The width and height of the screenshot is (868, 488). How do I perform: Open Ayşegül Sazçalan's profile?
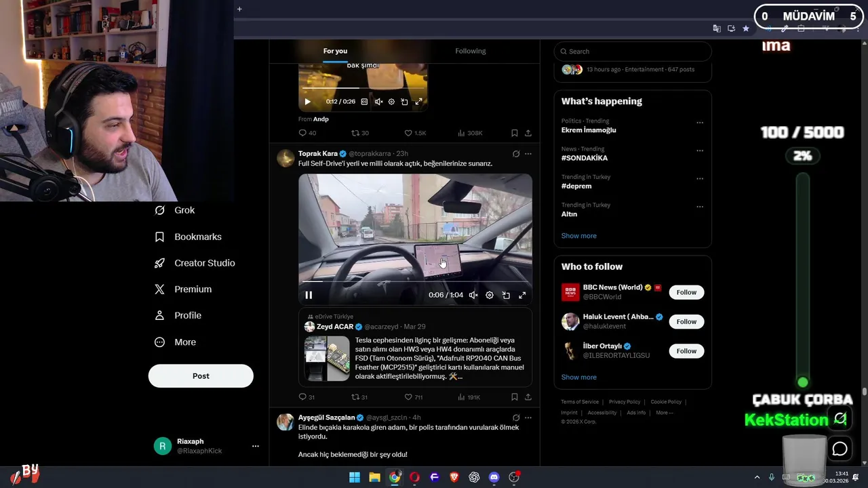point(327,418)
